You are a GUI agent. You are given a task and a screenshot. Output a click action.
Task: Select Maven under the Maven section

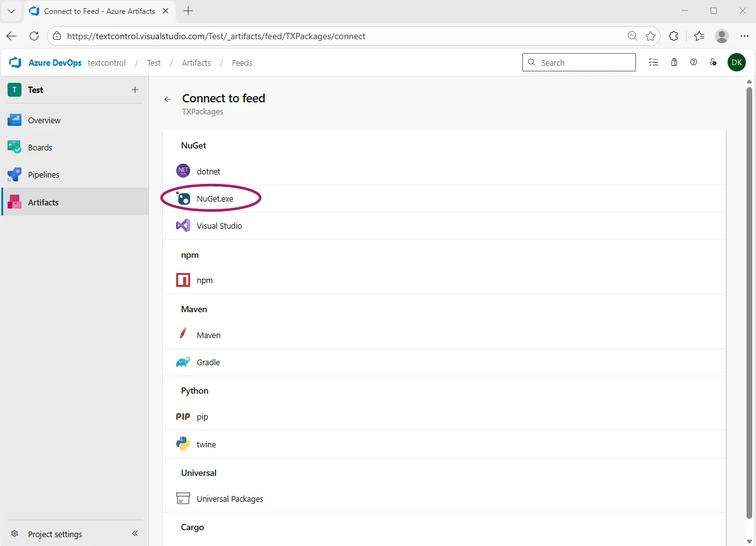click(208, 335)
